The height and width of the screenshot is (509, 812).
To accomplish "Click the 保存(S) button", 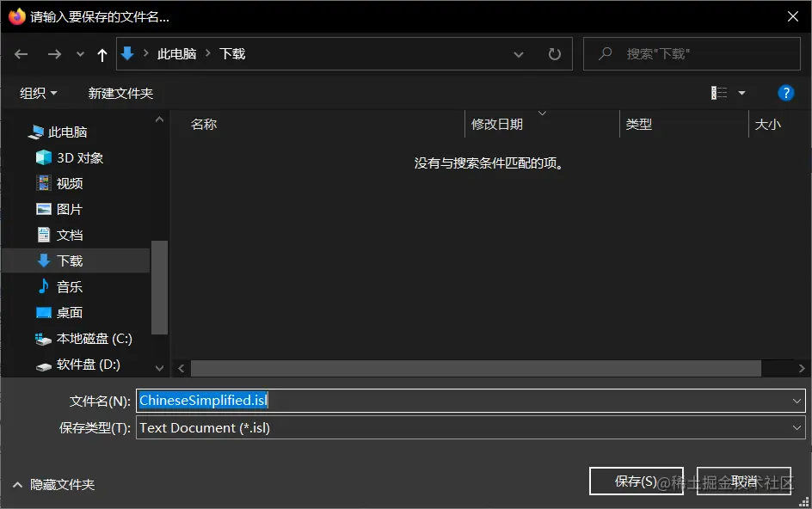I will tap(636, 481).
